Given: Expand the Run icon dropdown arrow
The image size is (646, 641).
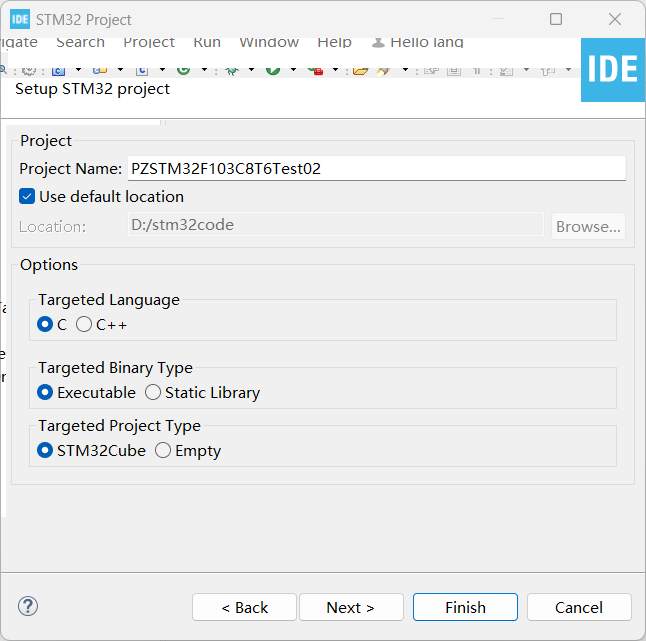Looking at the screenshot, I should click(x=293, y=70).
